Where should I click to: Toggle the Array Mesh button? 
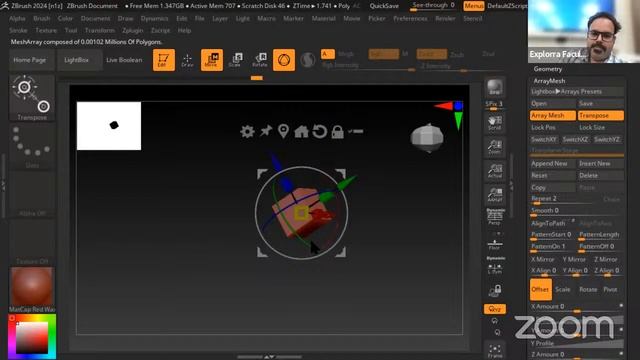click(553, 116)
